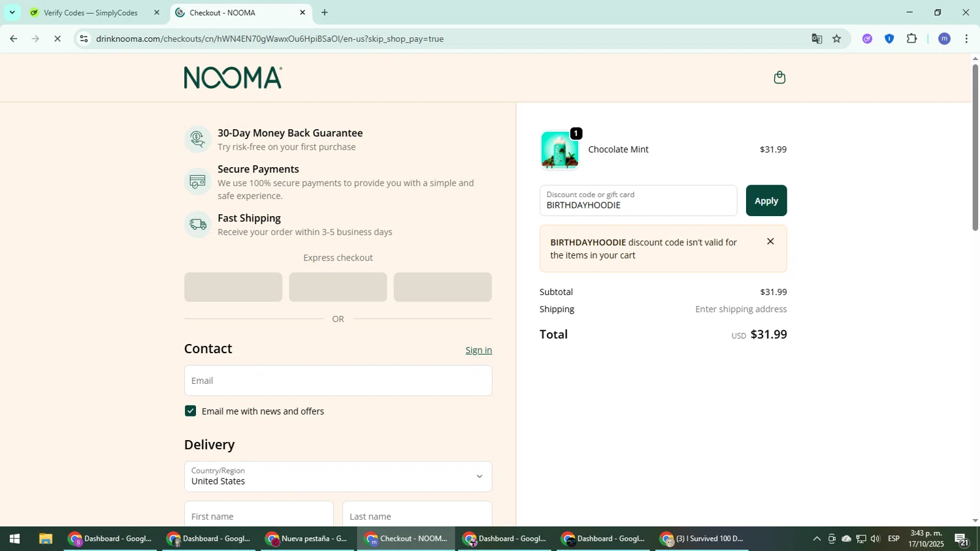Focus the Email field
980x551 pixels.
point(338,381)
